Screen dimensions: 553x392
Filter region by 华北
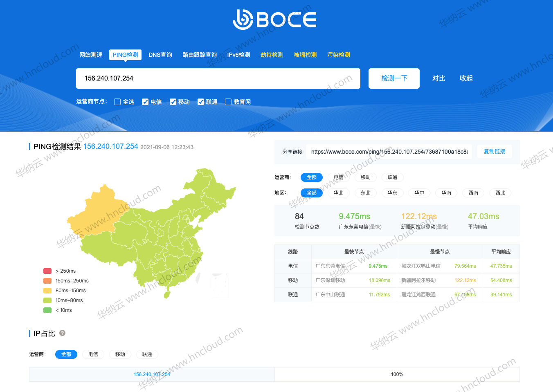[339, 193]
